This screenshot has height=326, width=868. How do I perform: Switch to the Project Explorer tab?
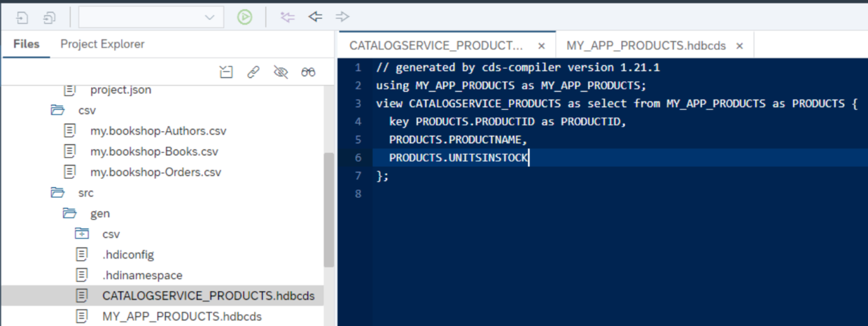tap(102, 44)
